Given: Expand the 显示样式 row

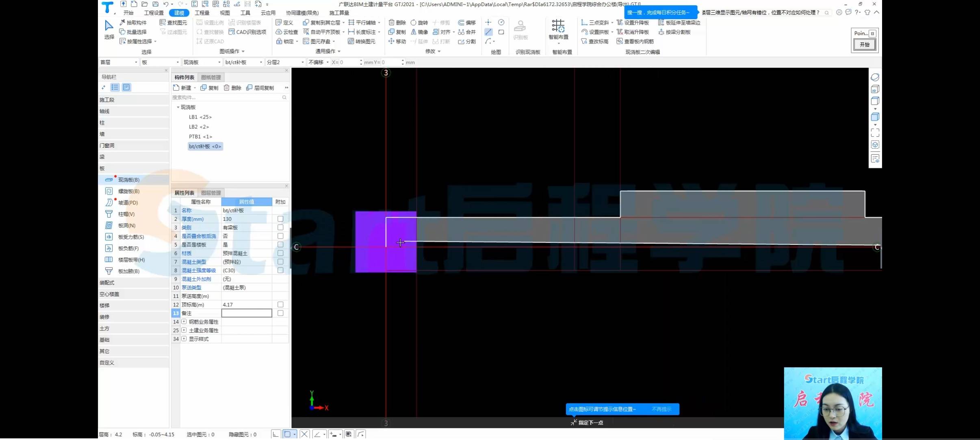Looking at the screenshot, I should (x=184, y=339).
